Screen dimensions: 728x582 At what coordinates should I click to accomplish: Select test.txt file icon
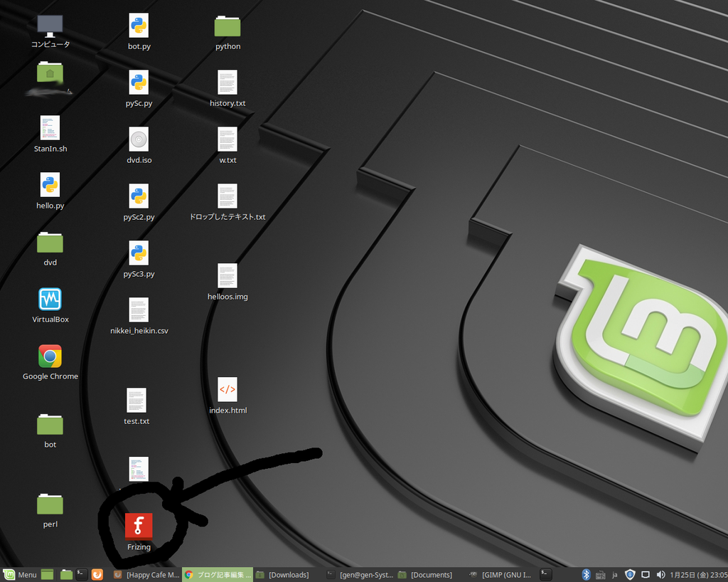click(136, 401)
